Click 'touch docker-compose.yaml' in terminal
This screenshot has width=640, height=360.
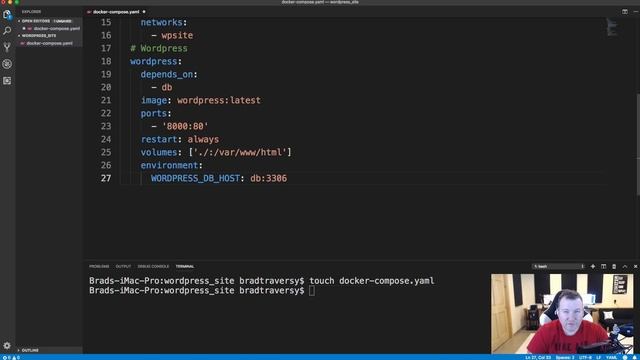coord(372,281)
